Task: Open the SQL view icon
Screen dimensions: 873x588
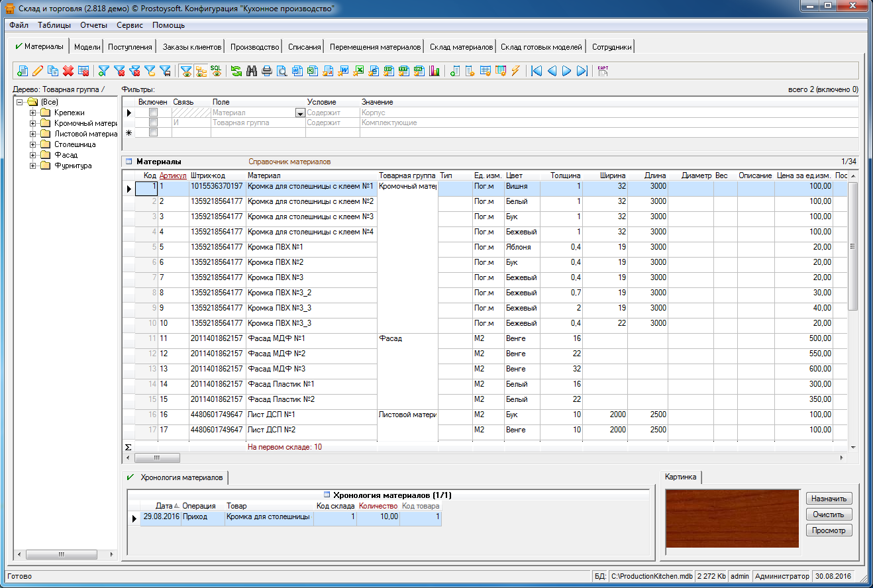Action: [216, 70]
